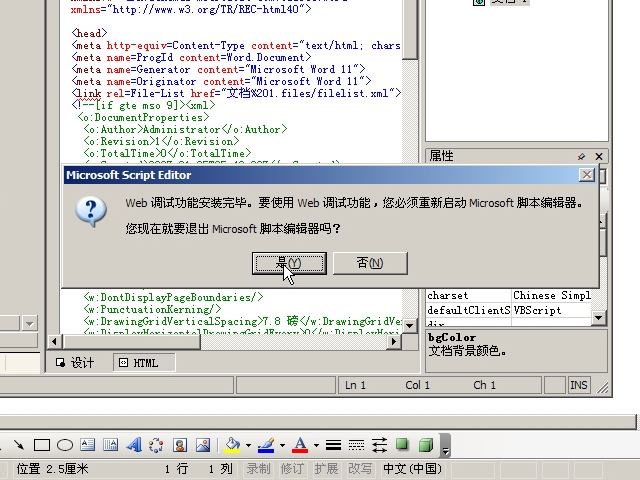This screenshot has width=640, height=480.
Task: Click the w:PunctuationKerning code line
Action: pos(153,309)
